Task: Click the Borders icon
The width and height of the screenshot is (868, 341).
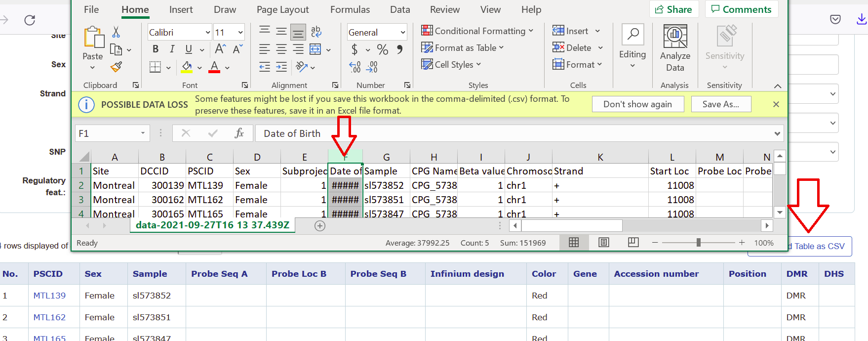Action: click(x=155, y=67)
